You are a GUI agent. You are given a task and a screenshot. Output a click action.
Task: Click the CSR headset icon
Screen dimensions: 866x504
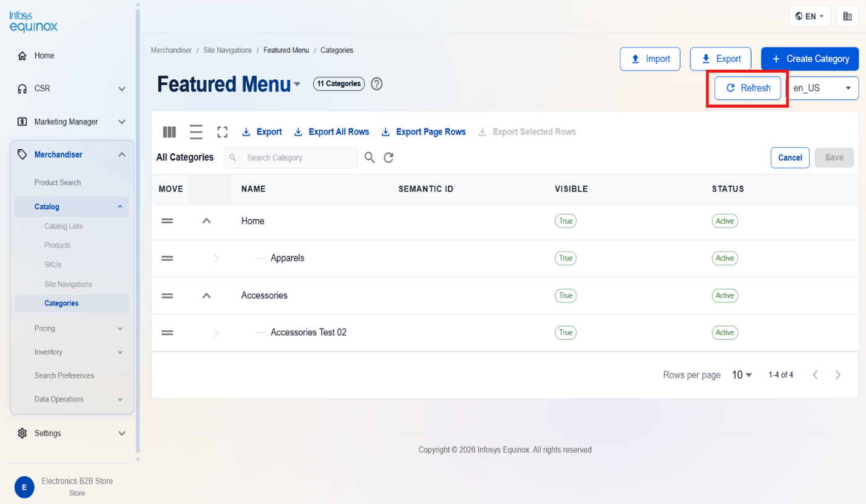coord(22,88)
